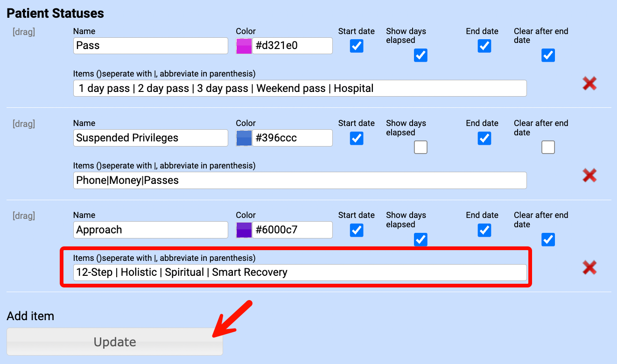Toggle Clear after end date for Pass

tap(548, 56)
